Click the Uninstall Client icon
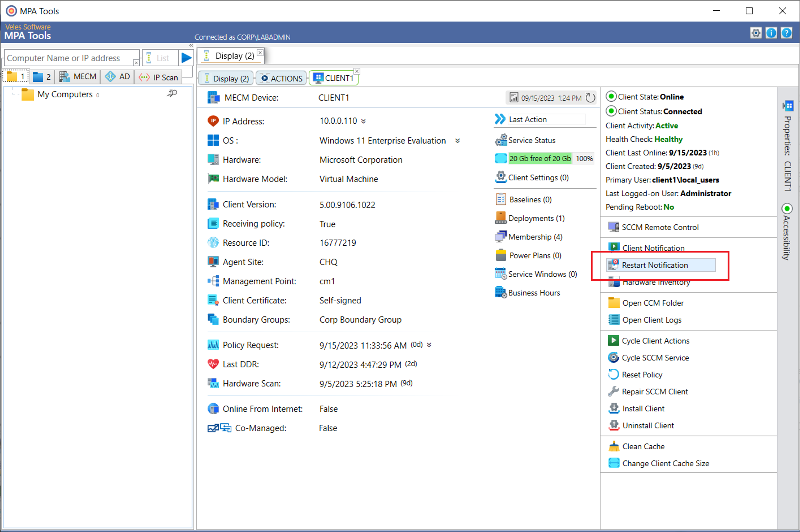The image size is (800, 532). pos(614,425)
